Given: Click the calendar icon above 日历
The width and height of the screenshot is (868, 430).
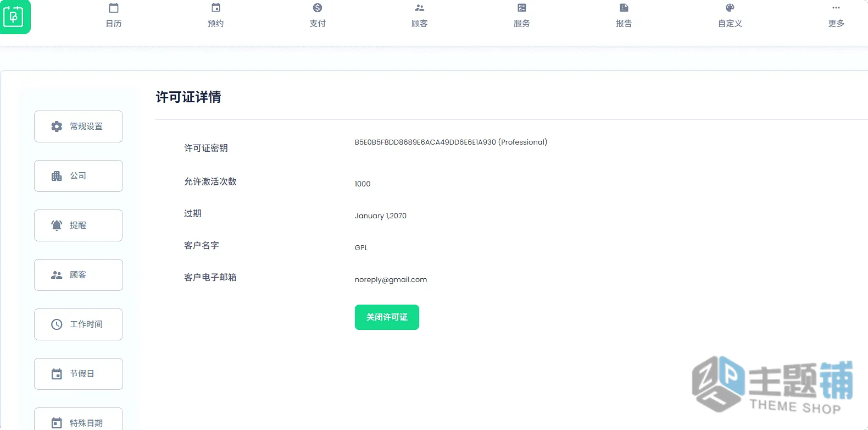Looking at the screenshot, I should (114, 8).
